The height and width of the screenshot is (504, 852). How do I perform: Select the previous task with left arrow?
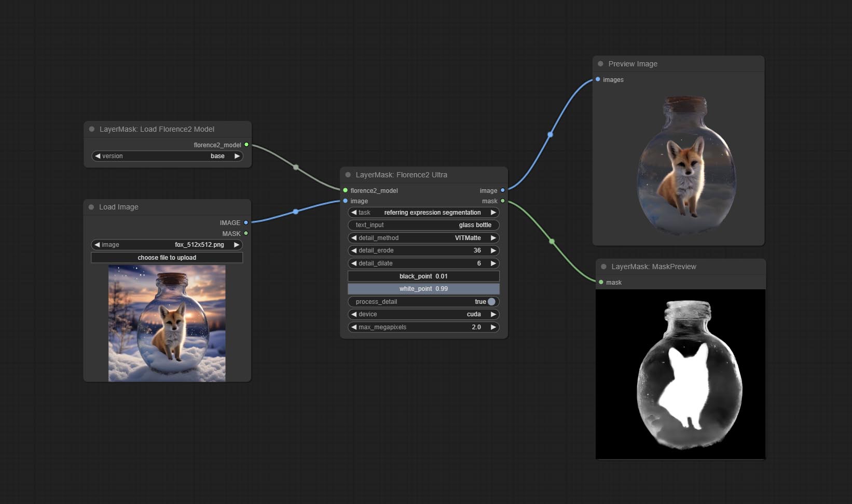tap(354, 213)
